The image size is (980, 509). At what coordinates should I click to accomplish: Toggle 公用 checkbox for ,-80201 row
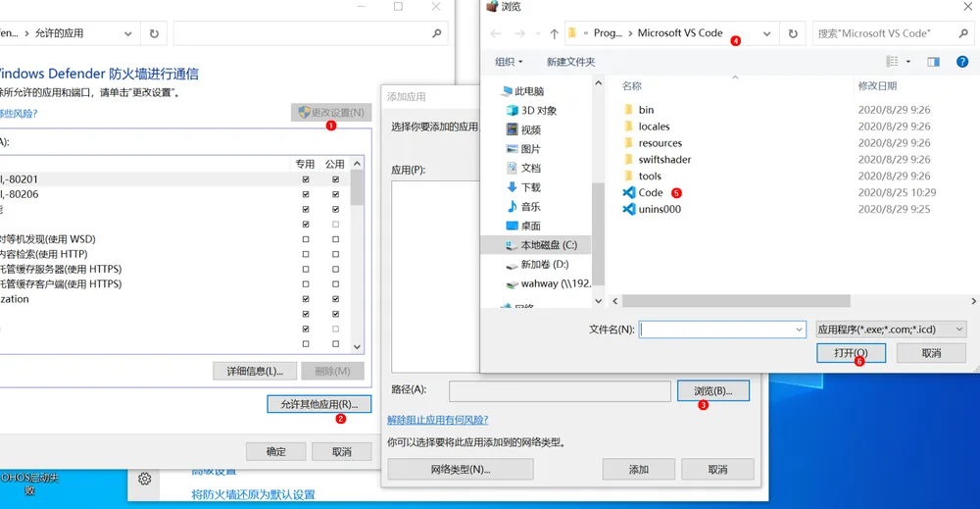pos(335,179)
